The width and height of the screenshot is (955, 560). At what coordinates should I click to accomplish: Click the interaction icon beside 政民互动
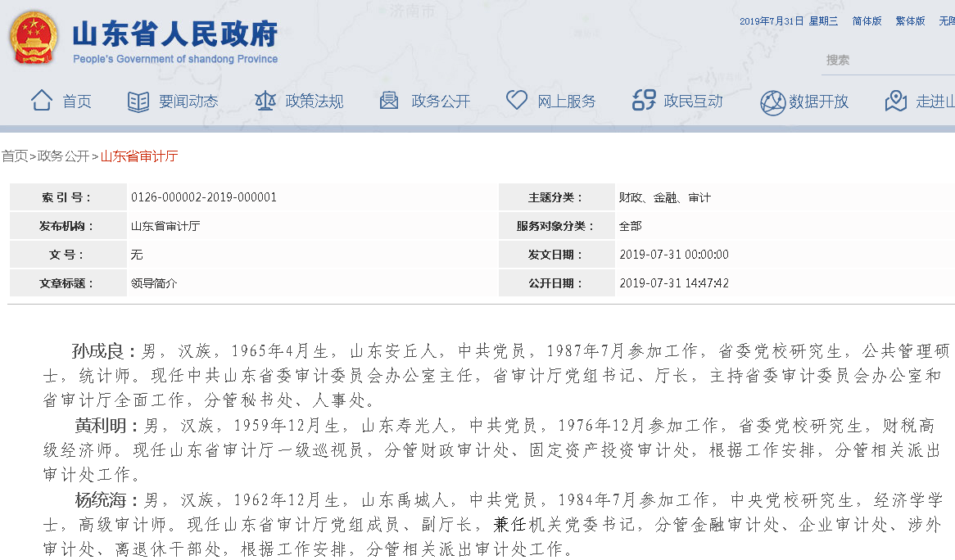[644, 101]
